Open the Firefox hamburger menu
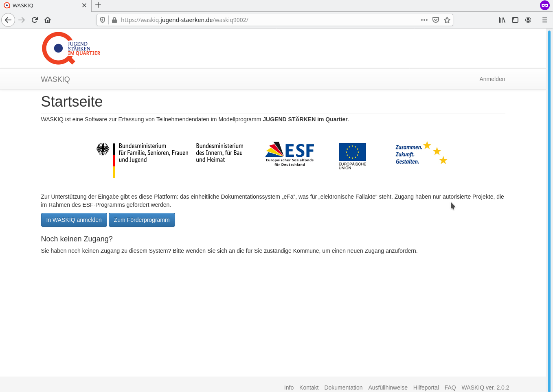 [544, 20]
